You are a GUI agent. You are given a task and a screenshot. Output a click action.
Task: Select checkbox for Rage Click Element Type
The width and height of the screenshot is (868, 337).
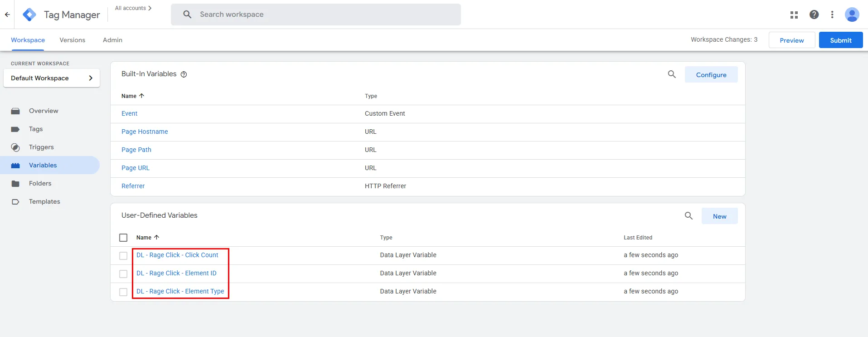click(123, 292)
